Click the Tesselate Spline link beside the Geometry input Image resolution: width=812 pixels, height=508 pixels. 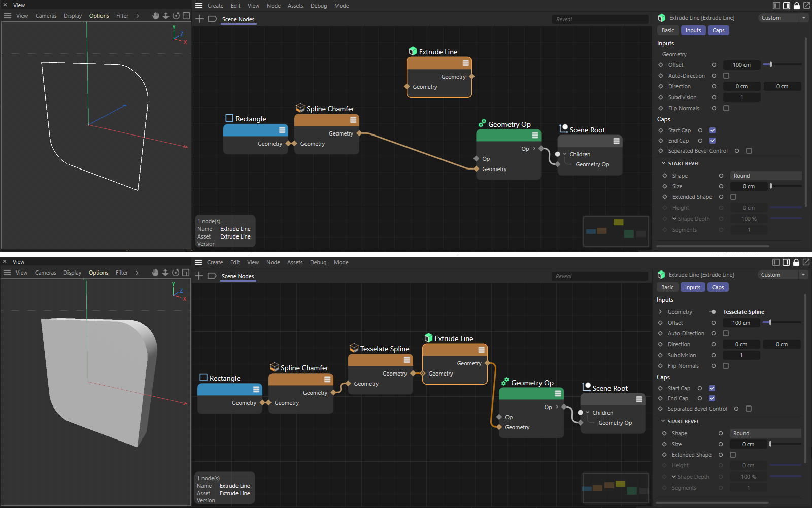pos(743,312)
